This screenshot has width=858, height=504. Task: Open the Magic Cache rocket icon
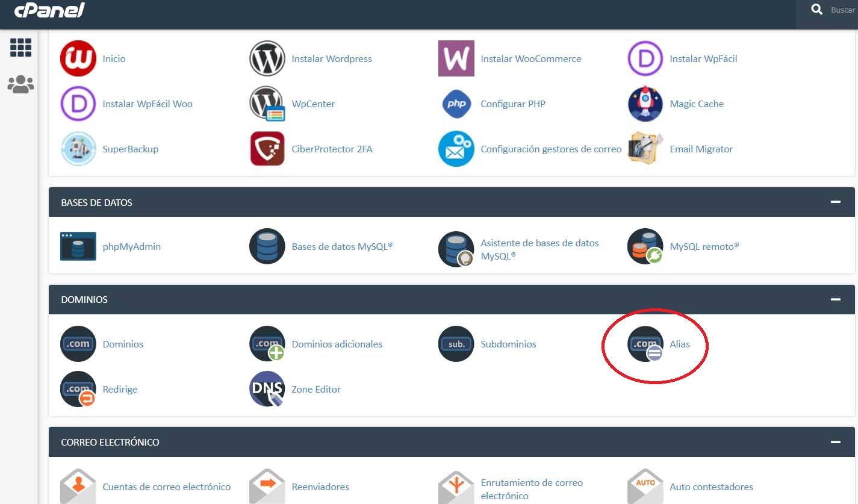tap(645, 104)
